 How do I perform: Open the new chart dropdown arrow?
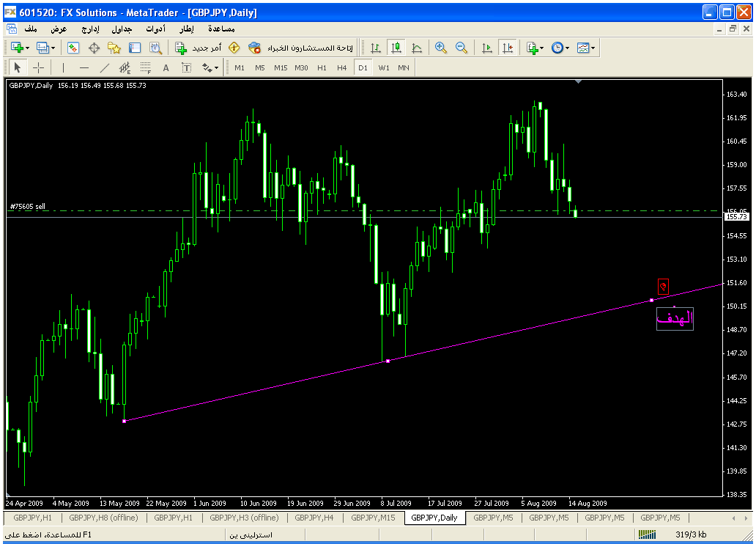coord(28,48)
